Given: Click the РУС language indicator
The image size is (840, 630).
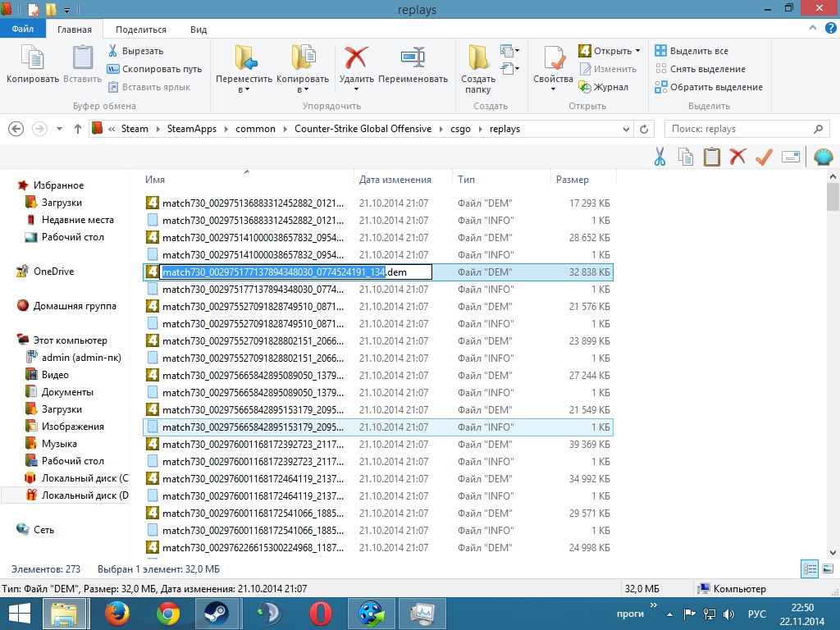Looking at the screenshot, I should point(756,614).
